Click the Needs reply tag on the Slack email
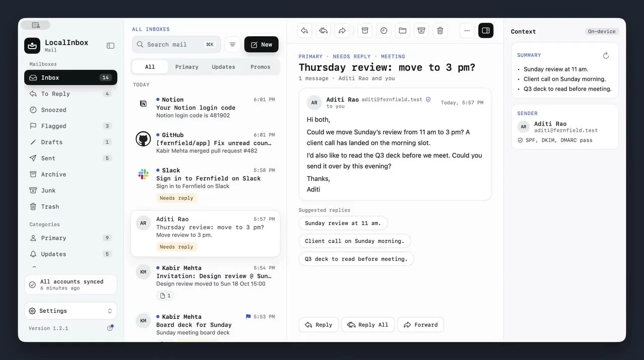The height and width of the screenshot is (360, 644). tap(177, 198)
